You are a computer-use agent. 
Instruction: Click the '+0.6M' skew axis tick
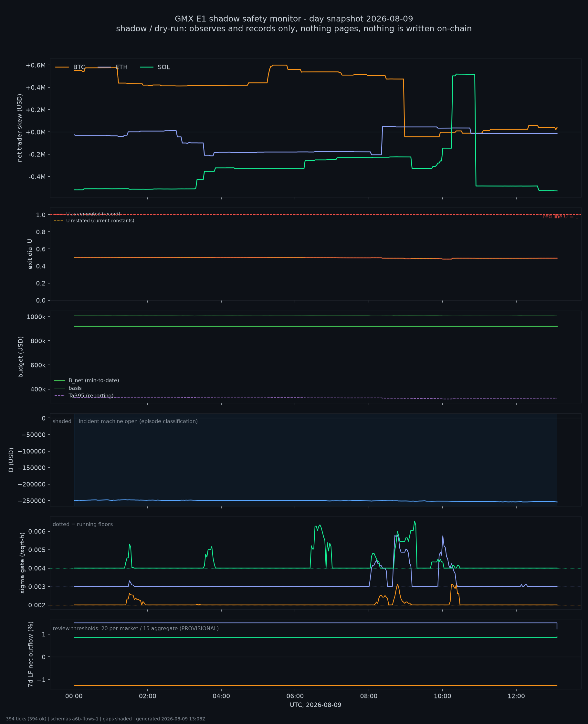coord(36,65)
